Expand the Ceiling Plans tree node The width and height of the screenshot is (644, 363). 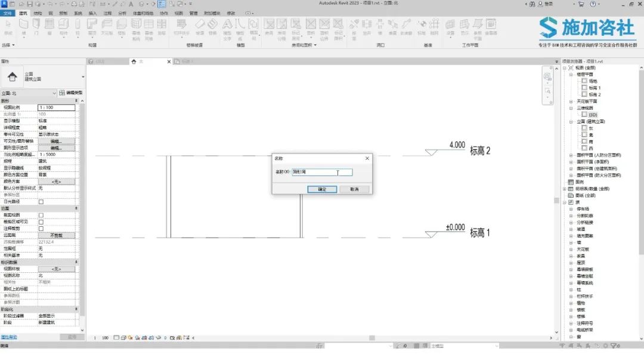pyautogui.click(x=571, y=101)
